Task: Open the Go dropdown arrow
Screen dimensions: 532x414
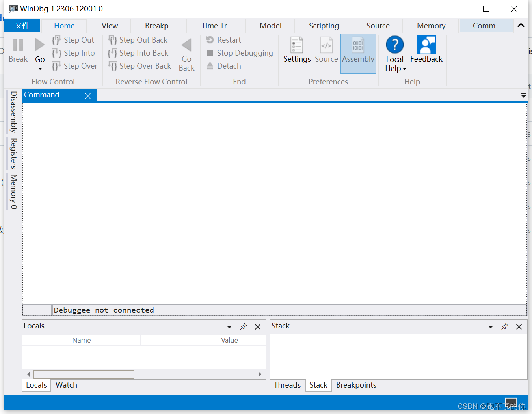Action: pos(40,69)
